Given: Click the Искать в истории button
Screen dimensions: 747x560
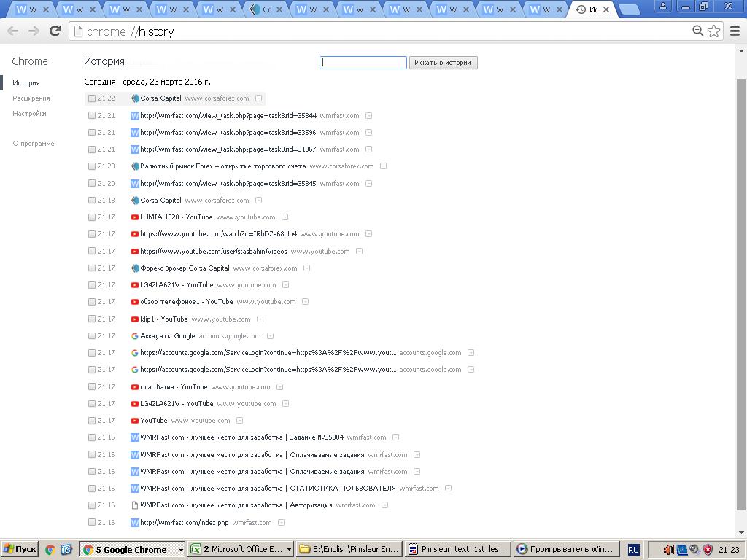Looking at the screenshot, I should click(443, 63).
